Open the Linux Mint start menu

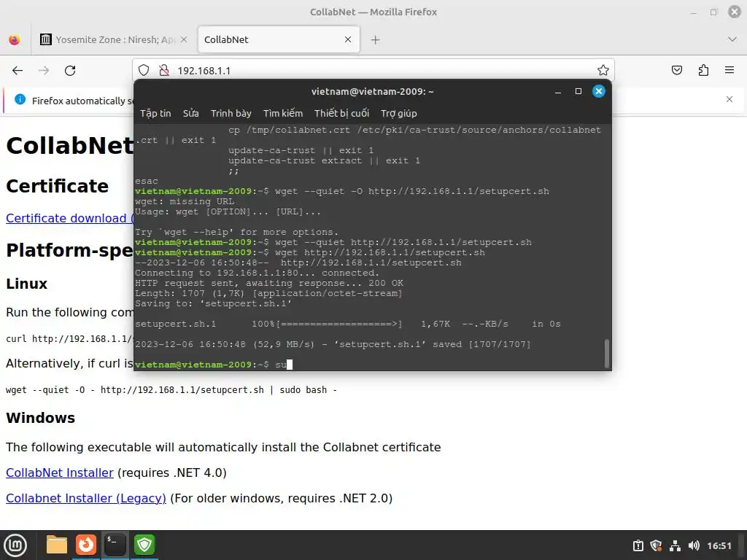coord(15,545)
